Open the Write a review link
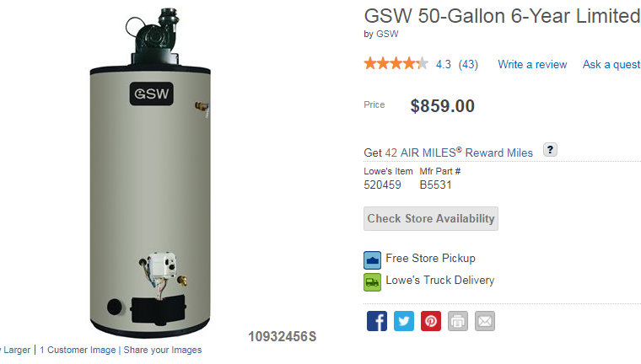Image resolution: width=641 pixels, height=364 pixels. (x=532, y=65)
